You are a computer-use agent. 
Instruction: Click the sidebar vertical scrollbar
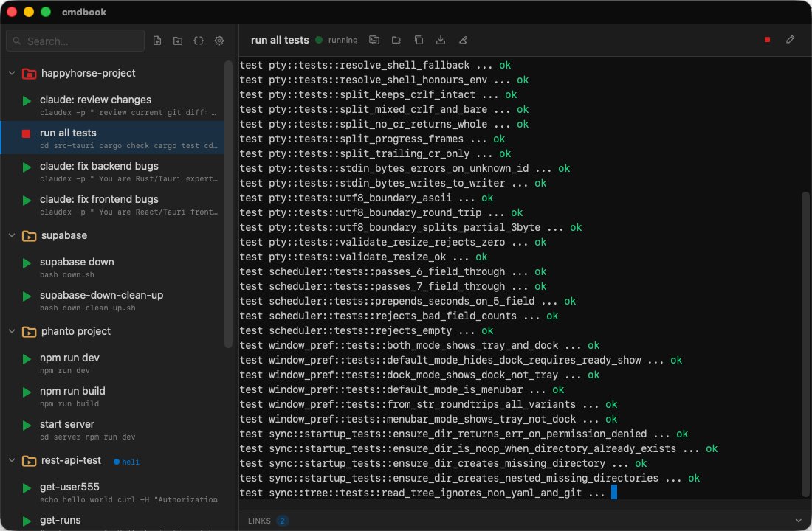pos(228,204)
